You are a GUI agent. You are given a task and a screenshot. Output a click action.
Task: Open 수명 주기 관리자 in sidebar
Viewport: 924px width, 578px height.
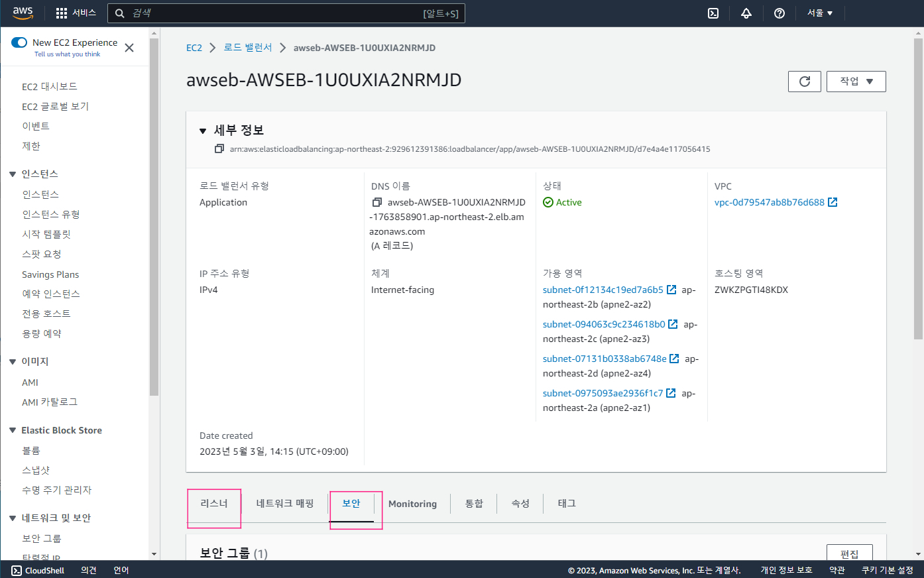click(57, 490)
